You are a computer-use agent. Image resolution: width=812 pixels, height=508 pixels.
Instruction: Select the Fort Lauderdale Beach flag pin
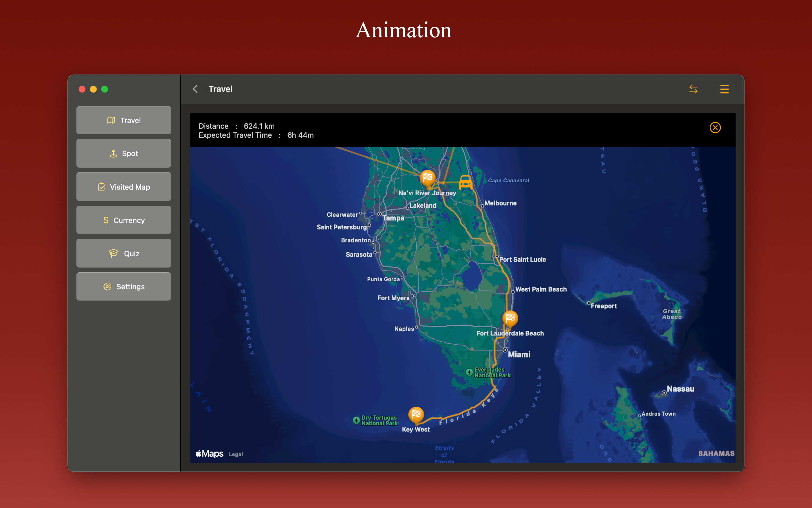point(510,319)
